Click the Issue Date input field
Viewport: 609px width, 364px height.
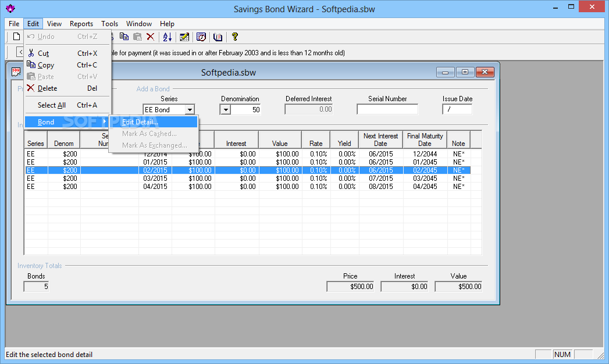click(457, 109)
